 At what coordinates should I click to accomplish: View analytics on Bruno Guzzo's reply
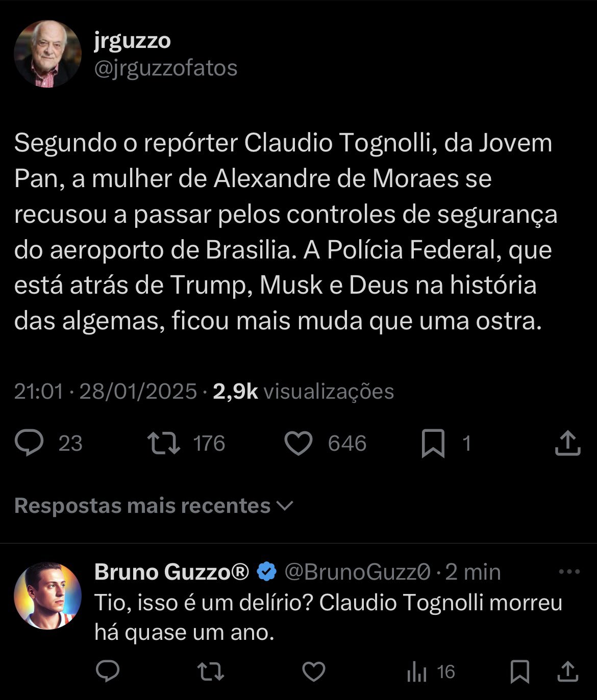point(417,672)
